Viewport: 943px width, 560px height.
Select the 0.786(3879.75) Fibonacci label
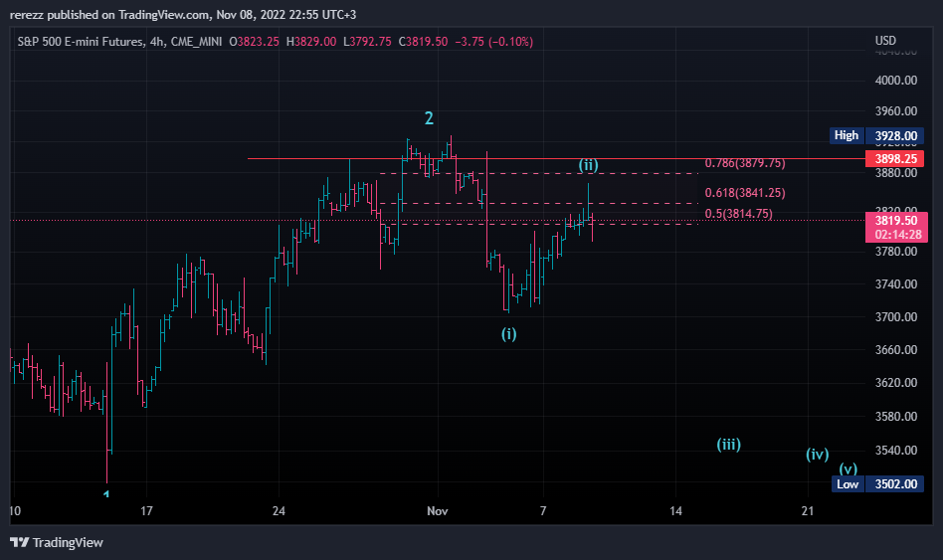point(744,163)
